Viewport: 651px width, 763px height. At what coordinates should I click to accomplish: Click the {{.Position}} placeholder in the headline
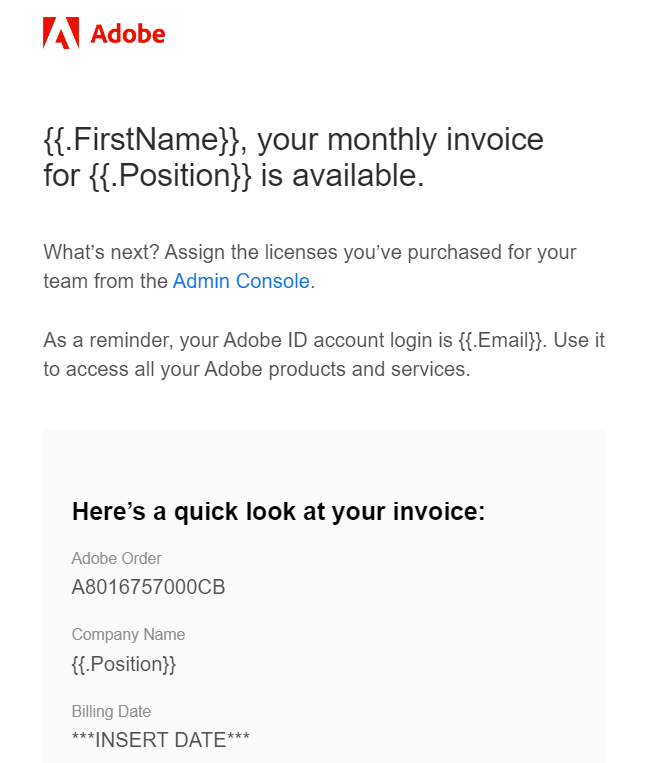point(171,176)
